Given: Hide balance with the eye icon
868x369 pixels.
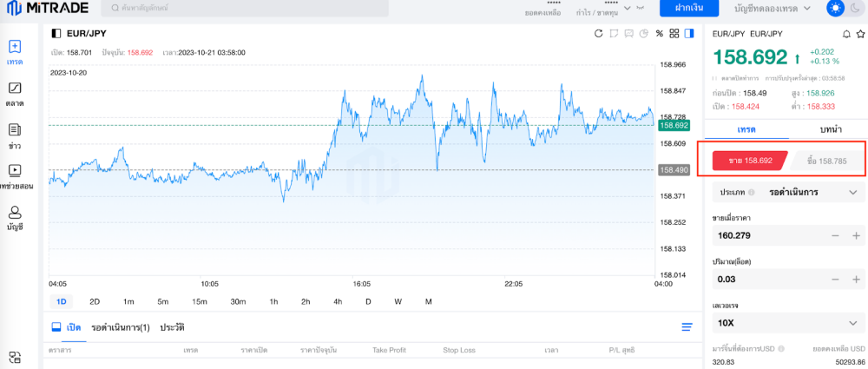Looking at the screenshot, I should (x=641, y=7).
